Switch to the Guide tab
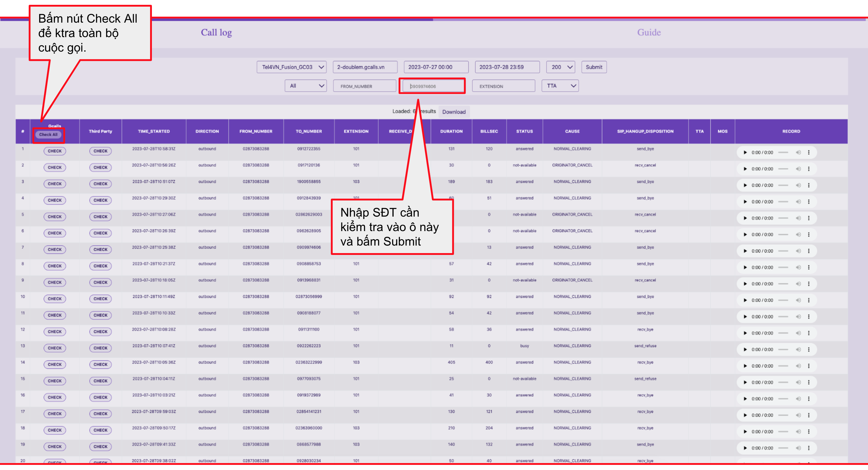 click(x=649, y=33)
